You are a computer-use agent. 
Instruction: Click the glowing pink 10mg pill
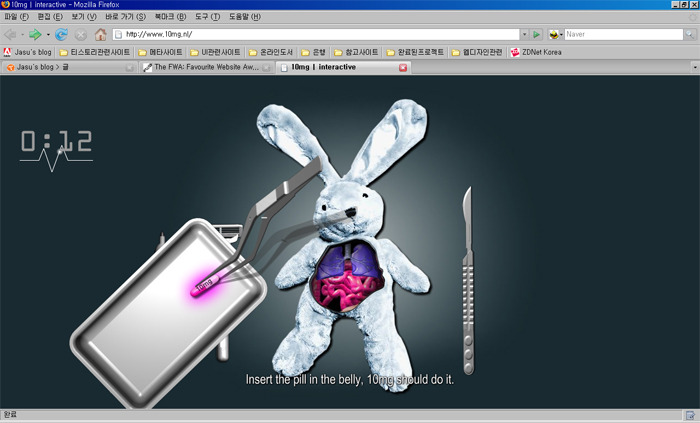coord(206,285)
